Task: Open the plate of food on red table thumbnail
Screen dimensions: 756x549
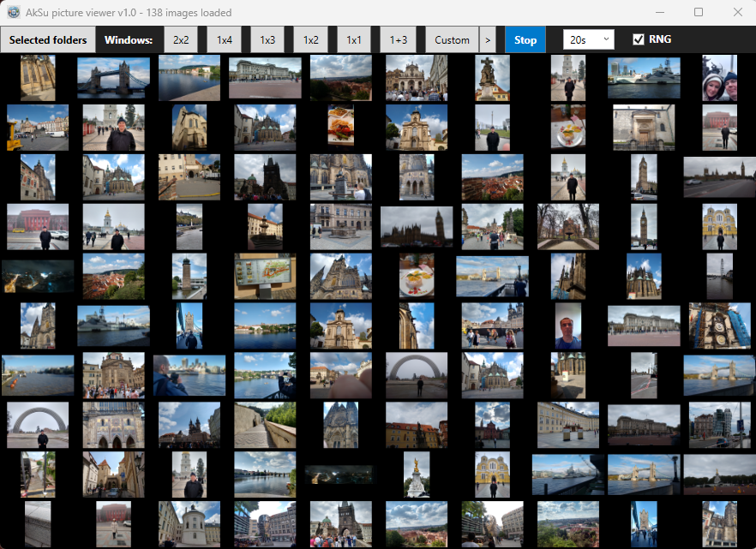Action: [x=568, y=127]
